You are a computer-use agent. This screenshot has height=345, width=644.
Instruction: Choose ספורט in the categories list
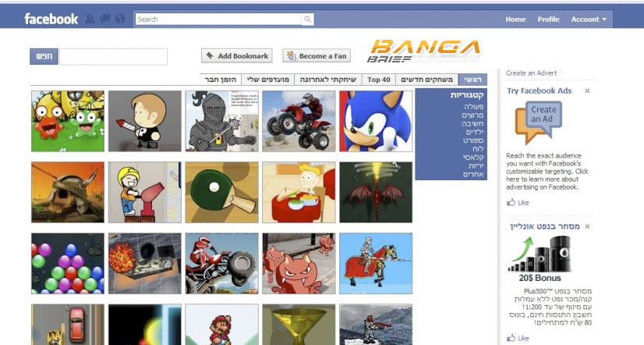click(473, 140)
